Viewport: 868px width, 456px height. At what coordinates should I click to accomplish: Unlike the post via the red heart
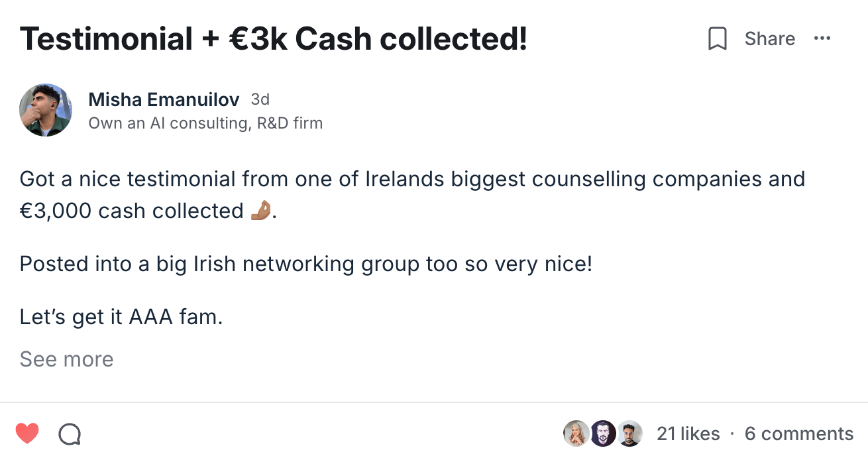(x=27, y=434)
